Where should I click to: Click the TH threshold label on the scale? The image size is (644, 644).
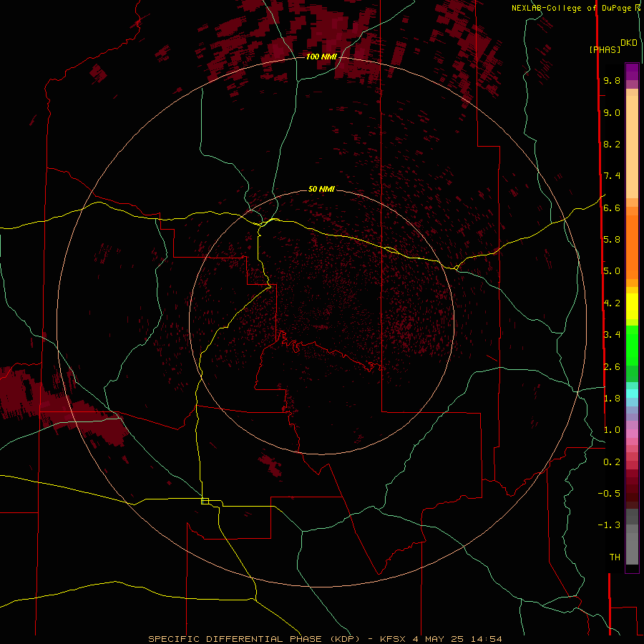[x=615, y=557]
